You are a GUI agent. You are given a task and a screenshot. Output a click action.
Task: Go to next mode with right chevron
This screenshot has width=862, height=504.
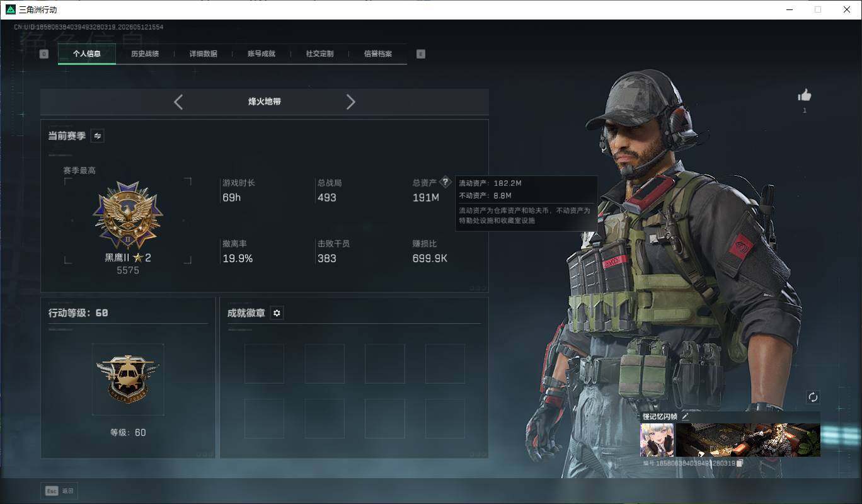click(x=351, y=102)
